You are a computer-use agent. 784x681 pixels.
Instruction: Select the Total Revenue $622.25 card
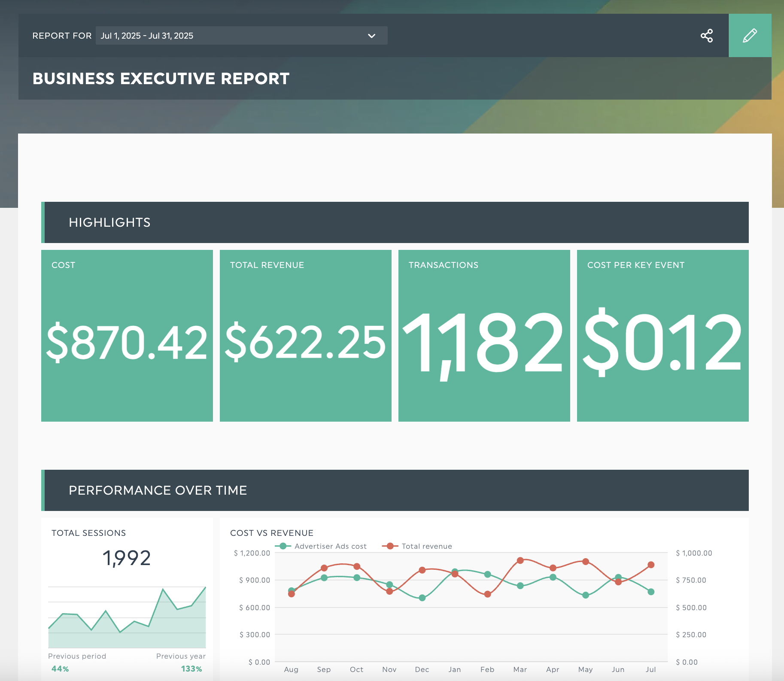(306, 335)
